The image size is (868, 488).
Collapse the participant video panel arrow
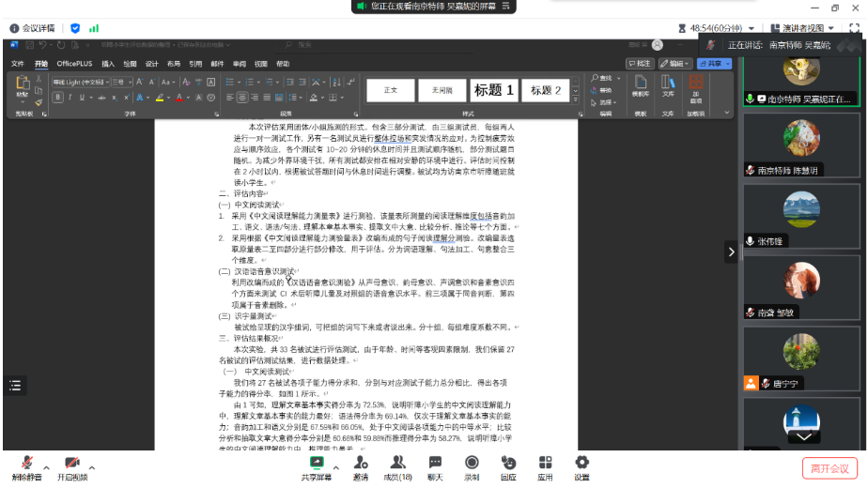click(x=732, y=252)
